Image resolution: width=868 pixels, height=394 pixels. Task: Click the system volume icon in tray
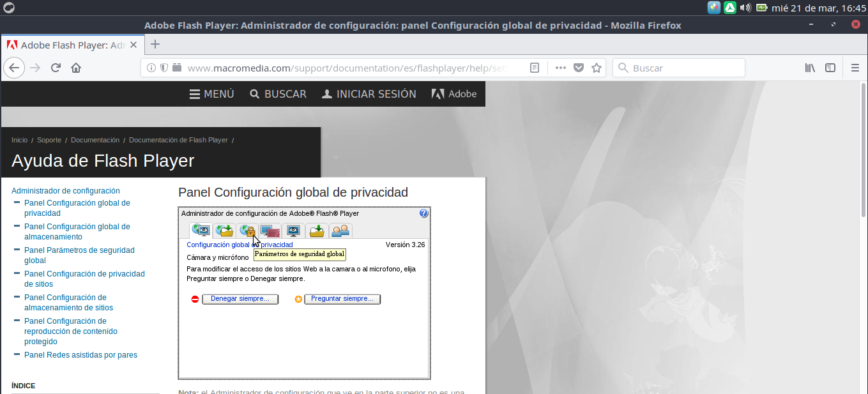click(x=745, y=8)
